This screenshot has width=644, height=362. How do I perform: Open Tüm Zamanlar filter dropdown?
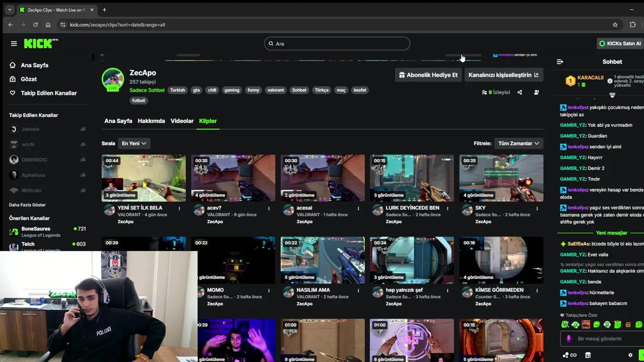[x=518, y=143]
